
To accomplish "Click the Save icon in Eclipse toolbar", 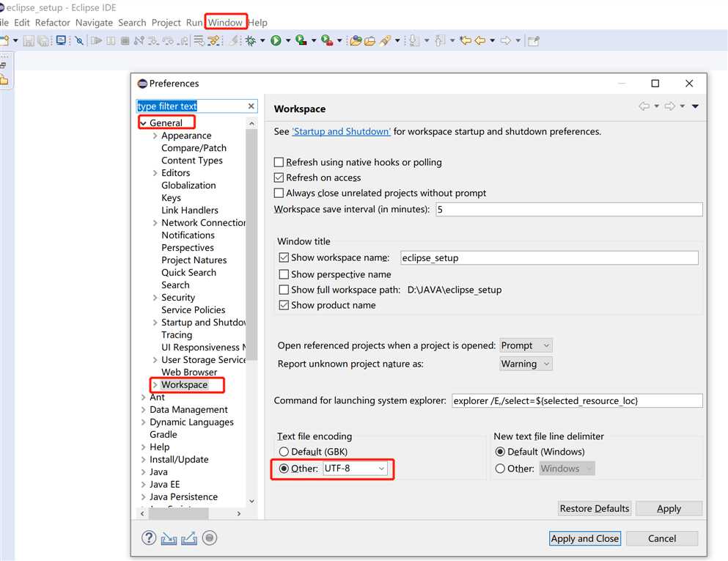I will coord(29,41).
